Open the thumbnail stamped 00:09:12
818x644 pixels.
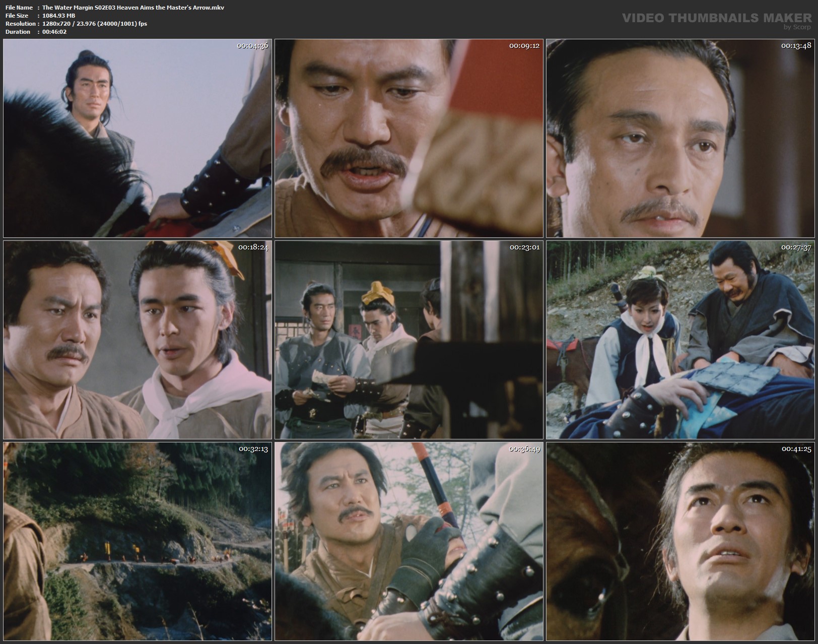tap(409, 138)
